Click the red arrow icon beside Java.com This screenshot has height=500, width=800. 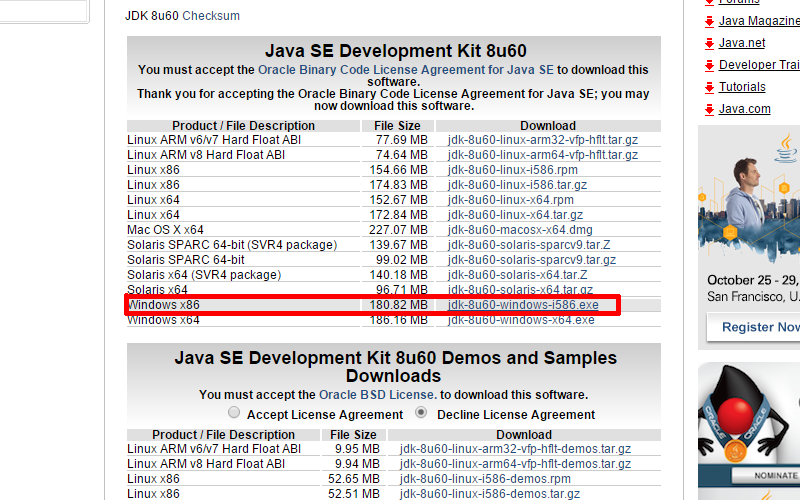point(709,109)
